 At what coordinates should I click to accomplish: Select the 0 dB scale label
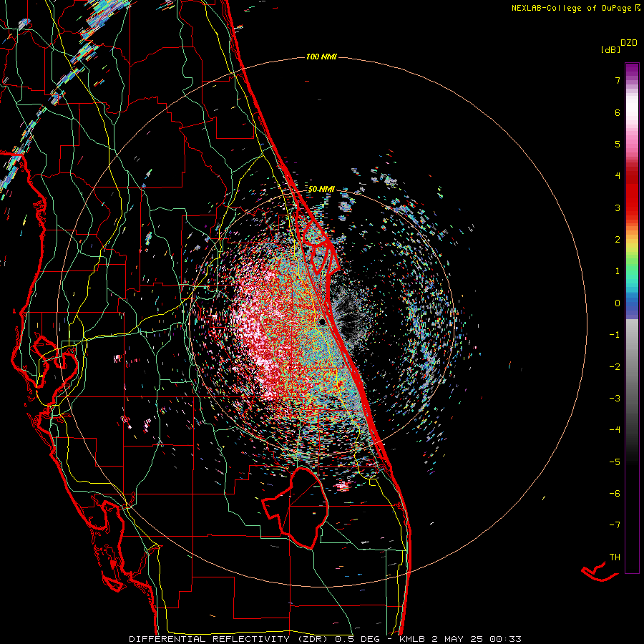[618, 303]
